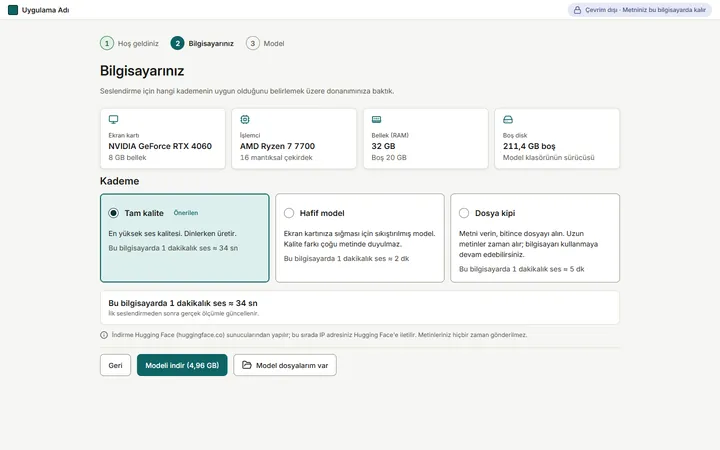Click Boş 20 GB text

(x=389, y=158)
